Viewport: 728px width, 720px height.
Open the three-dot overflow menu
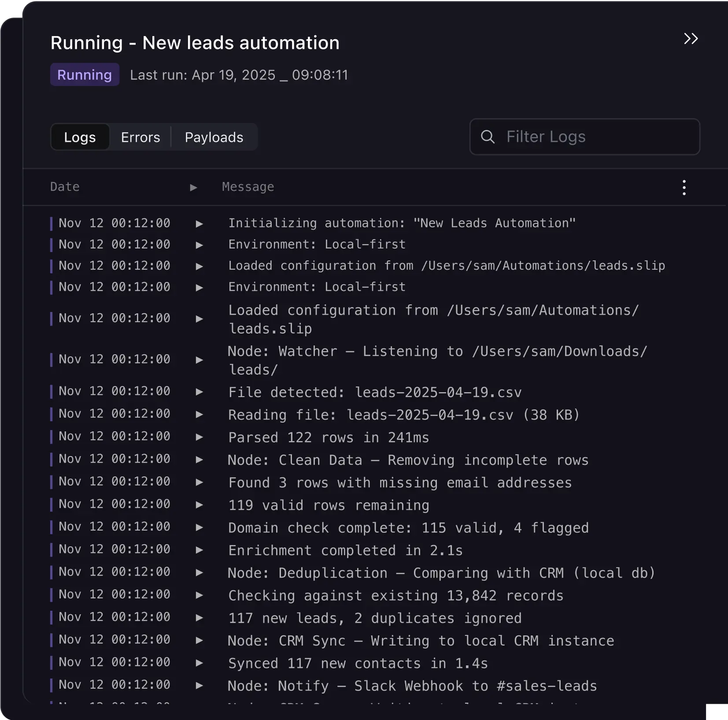coord(684,187)
